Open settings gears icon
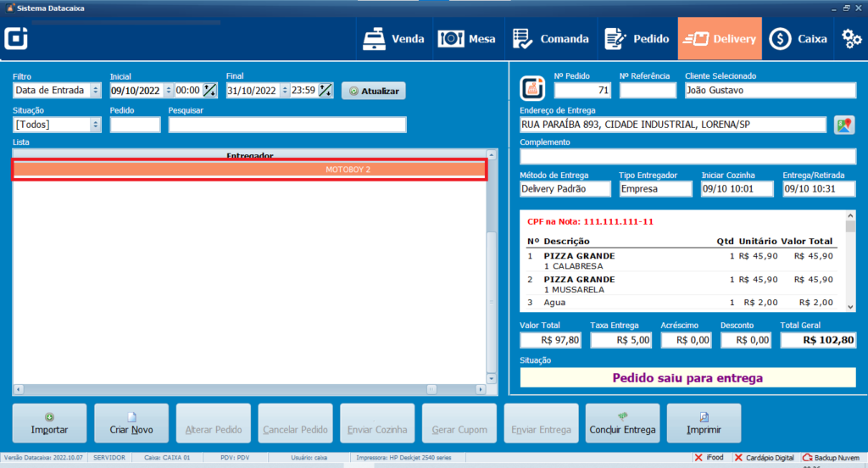The width and height of the screenshot is (868, 468). (851, 39)
